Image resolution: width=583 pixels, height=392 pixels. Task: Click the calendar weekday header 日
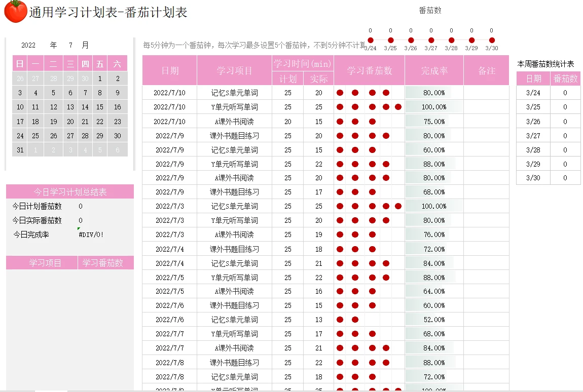pyautogui.click(x=20, y=64)
